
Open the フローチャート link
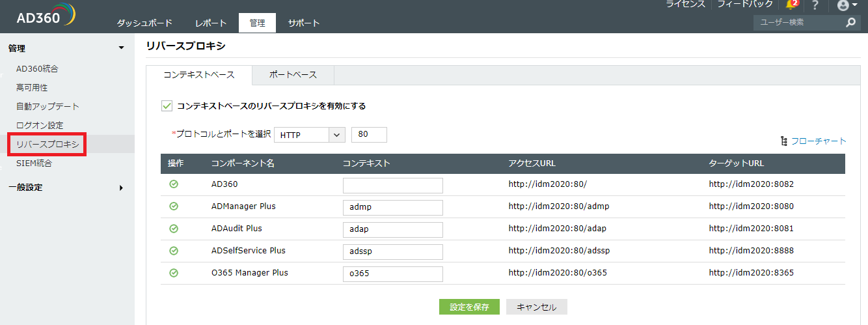point(818,141)
